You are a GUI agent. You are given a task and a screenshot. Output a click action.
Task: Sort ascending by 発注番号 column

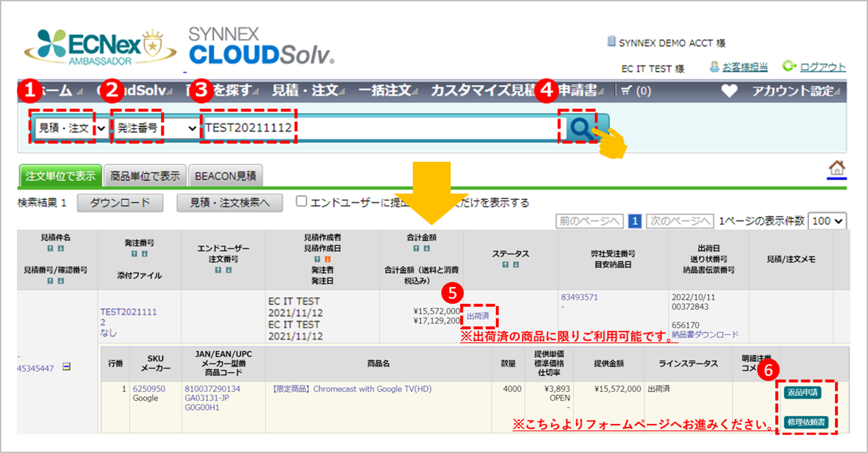pos(134,254)
